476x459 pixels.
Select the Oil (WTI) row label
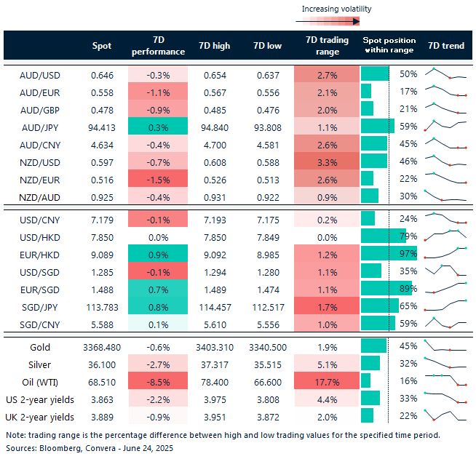pyautogui.click(x=40, y=382)
